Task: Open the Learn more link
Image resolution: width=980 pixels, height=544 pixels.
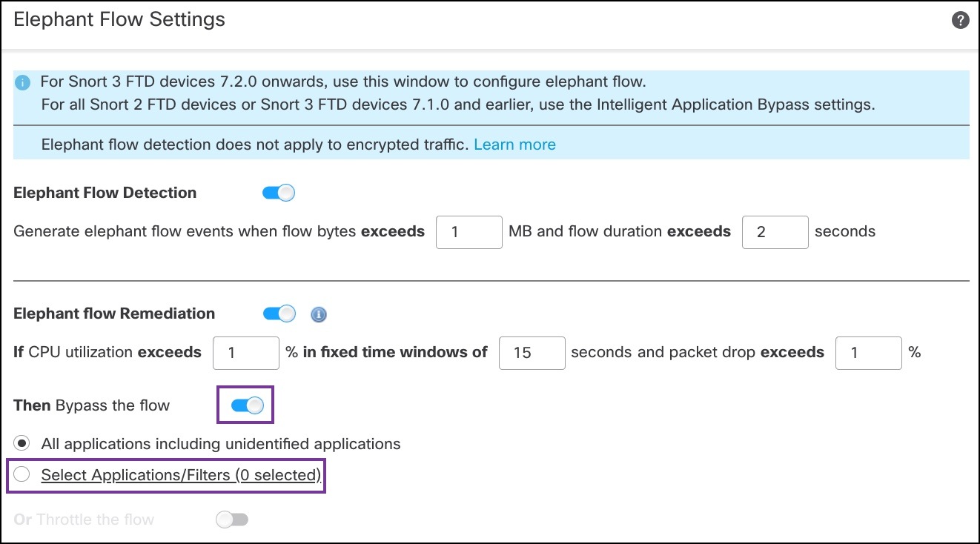Action: point(514,144)
